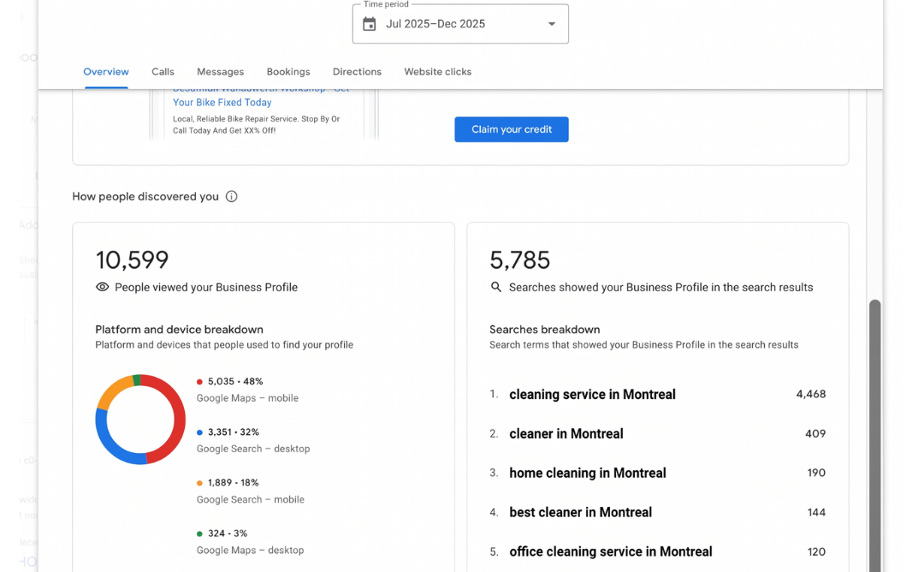Image resolution: width=924 pixels, height=572 pixels.
Task: Select search term office cleaning service in Montreal
Action: click(x=611, y=552)
